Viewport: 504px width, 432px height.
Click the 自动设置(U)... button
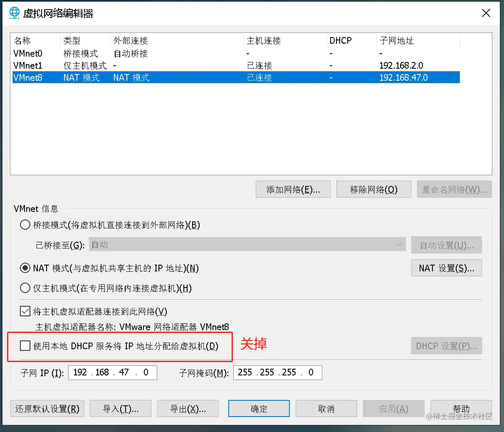click(x=447, y=245)
